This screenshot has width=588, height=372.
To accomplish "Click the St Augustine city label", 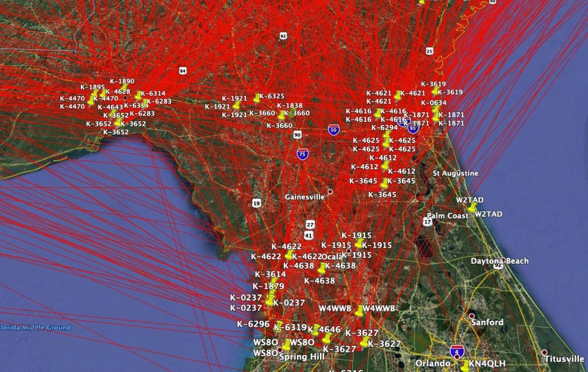I will click(x=456, y=174).
